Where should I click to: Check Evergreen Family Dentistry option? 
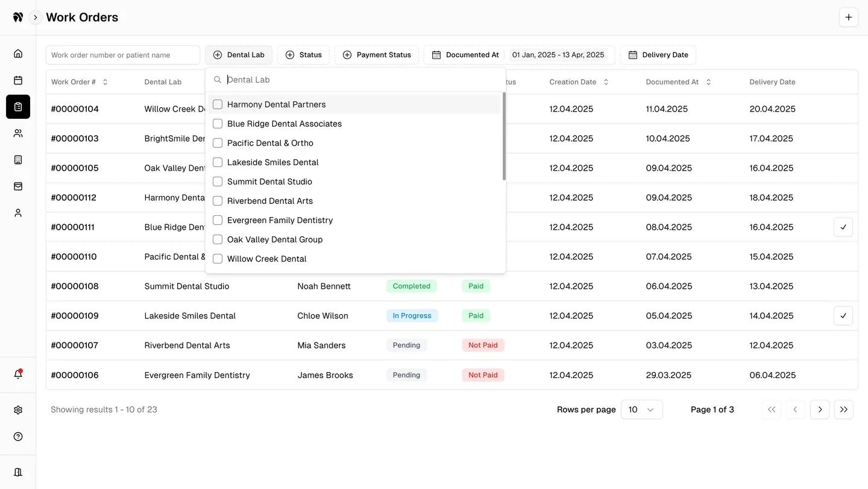(x=218, y=220)
